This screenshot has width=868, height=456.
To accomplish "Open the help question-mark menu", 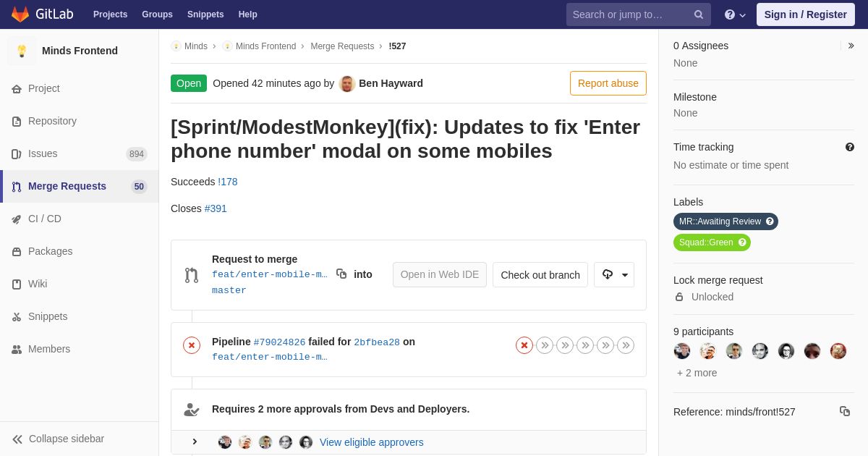I will click(735, 14).
